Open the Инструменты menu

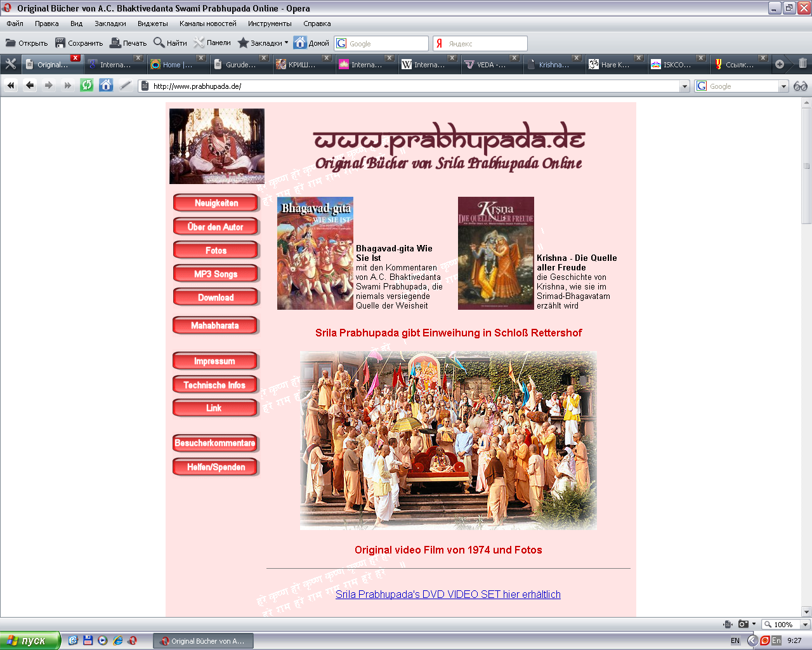pos(270,23)
